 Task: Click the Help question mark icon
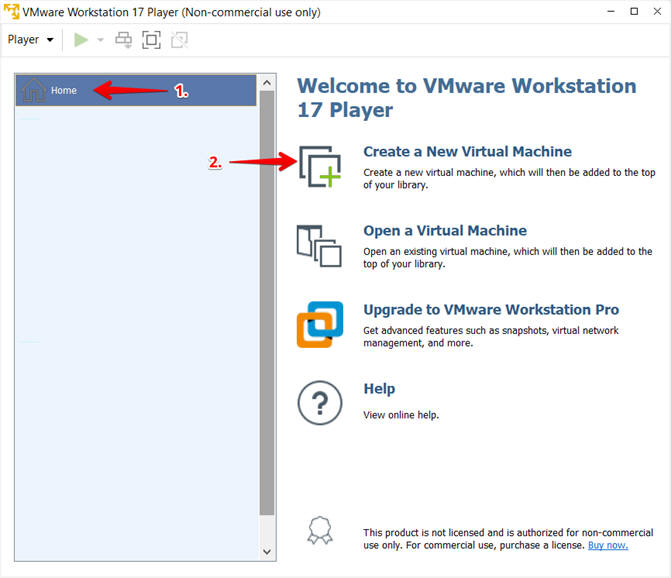(x=320, y=403)
